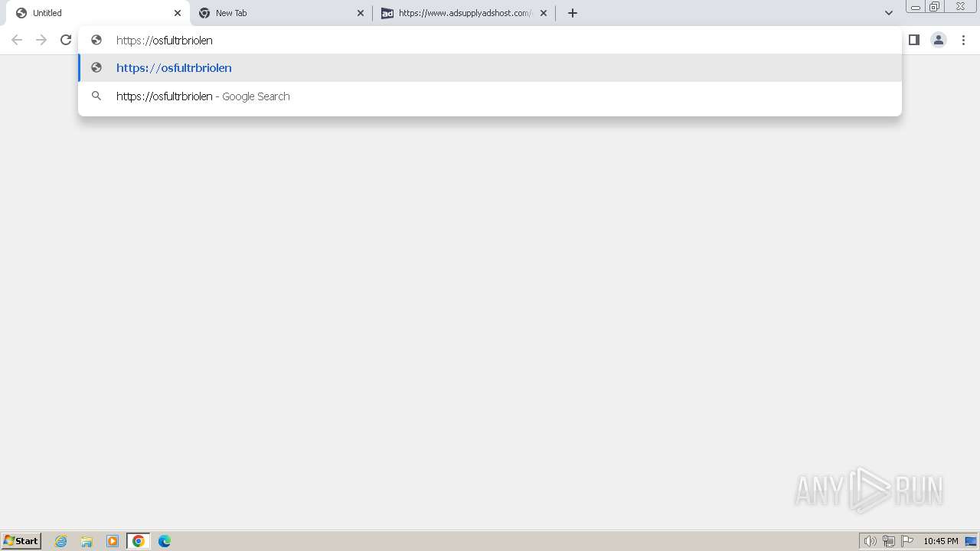980x551 pixels.
Task: Select the Google Search suggestion row
Action: pyautogui.click(x=490, y=96)
